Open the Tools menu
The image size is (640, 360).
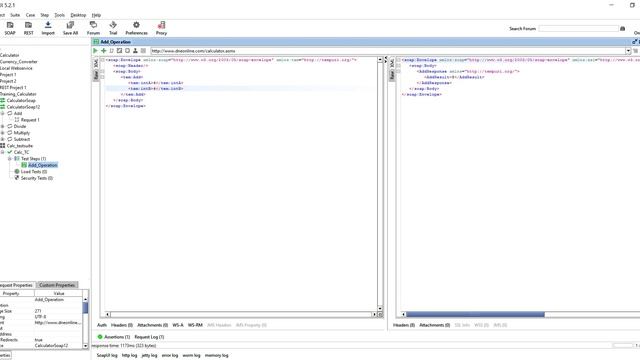pyautogui.click(x=60, y=15)
